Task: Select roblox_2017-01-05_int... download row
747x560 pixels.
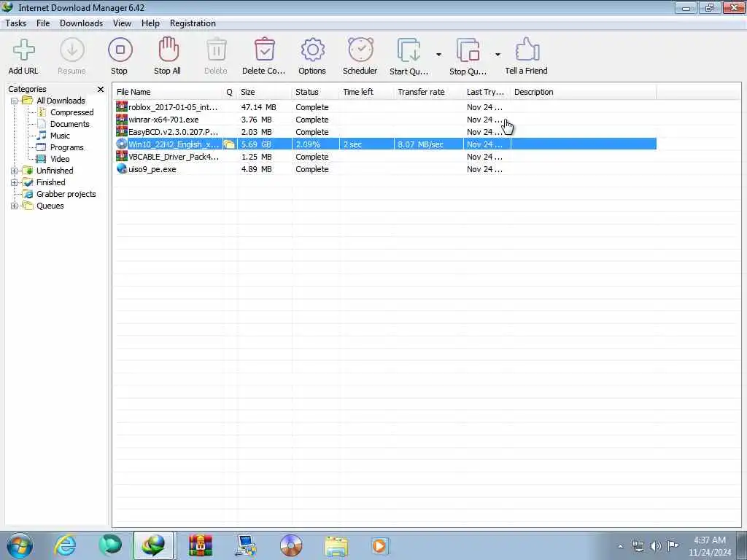Action: pyautogui.click(x=385, y=107)
